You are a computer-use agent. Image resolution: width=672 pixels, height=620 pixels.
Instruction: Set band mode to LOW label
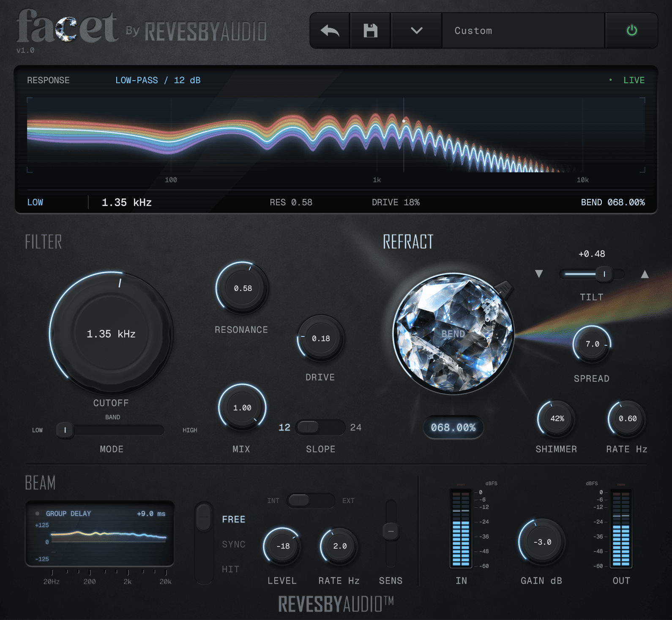[x=37, y=430]
